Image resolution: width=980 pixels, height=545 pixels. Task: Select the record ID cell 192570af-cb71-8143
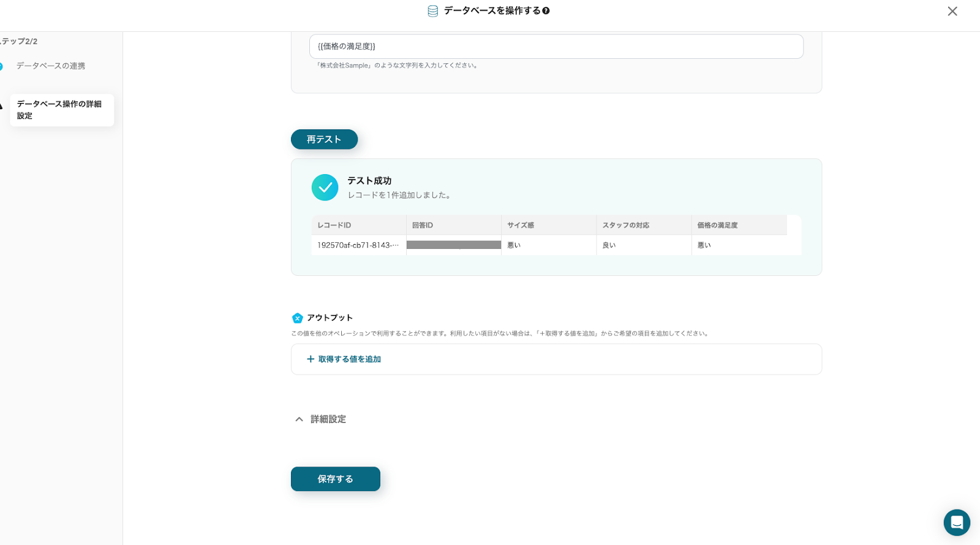click(358, 245)
